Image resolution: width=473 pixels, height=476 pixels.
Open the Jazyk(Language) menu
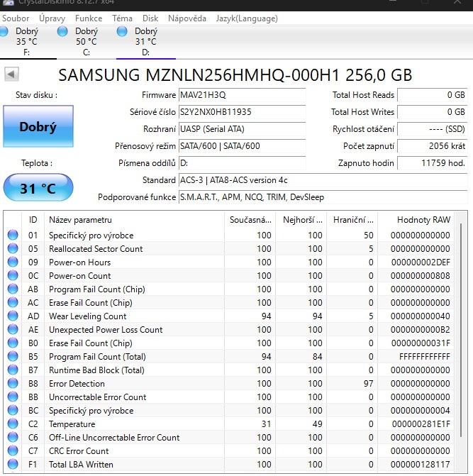247,18
